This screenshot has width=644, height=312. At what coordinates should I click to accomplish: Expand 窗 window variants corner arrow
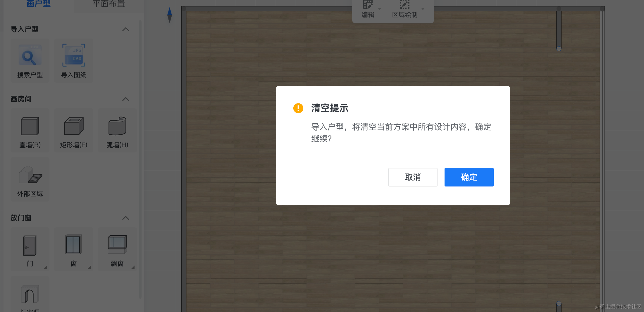pos(89,267)
